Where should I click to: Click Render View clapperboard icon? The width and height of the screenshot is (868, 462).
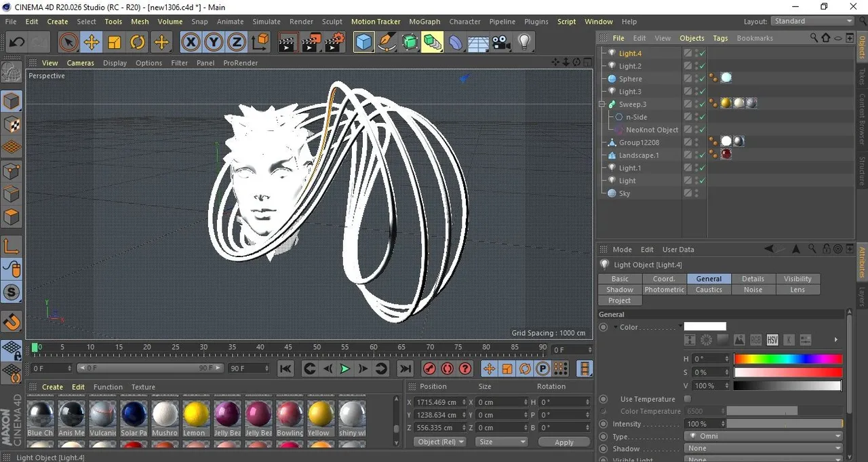pos(288,43)
